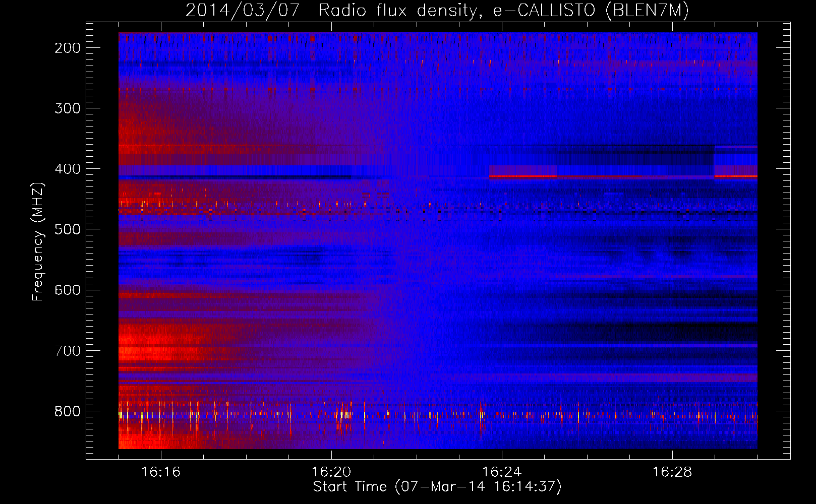This screenshot has width=816, height=504.
Task: Click the 400 frequency tick label
Action: tap(68, 169)
